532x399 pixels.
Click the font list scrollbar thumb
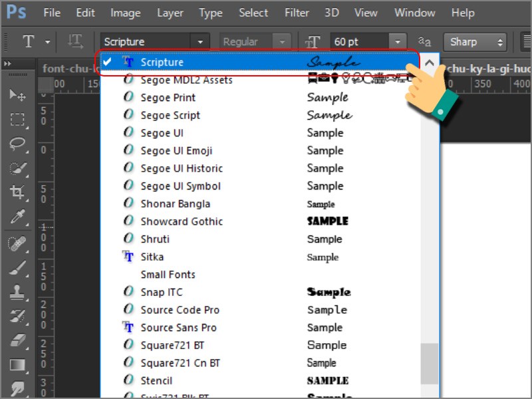click(x=429, y=364)
